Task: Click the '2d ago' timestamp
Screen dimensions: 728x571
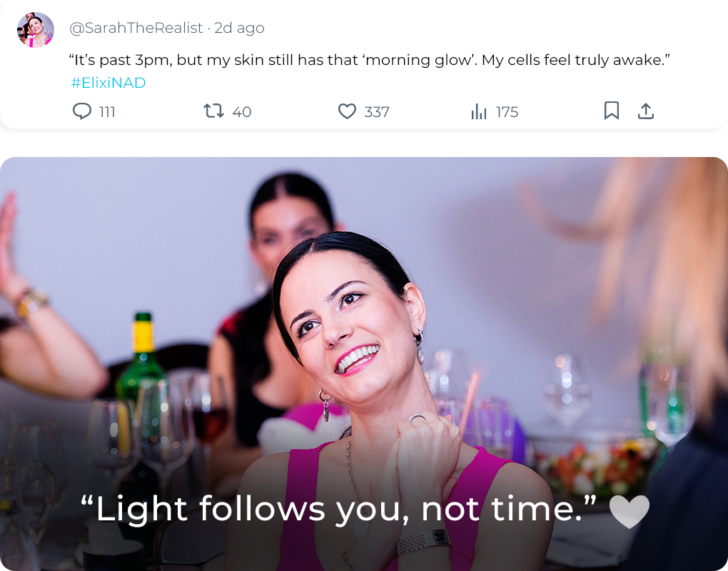Action: tap(239, 28)
